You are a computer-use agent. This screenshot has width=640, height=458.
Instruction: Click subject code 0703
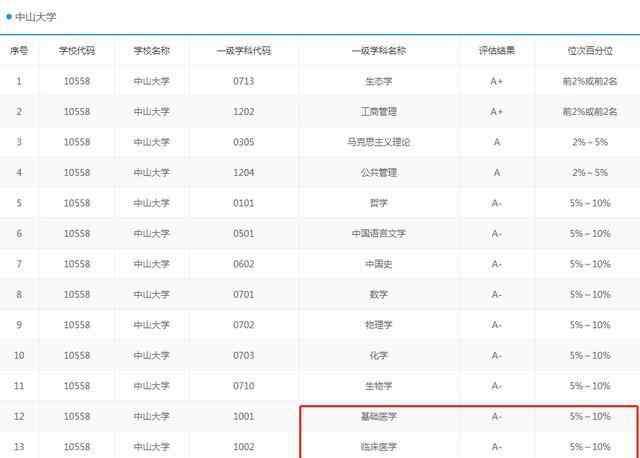(244, 356)
